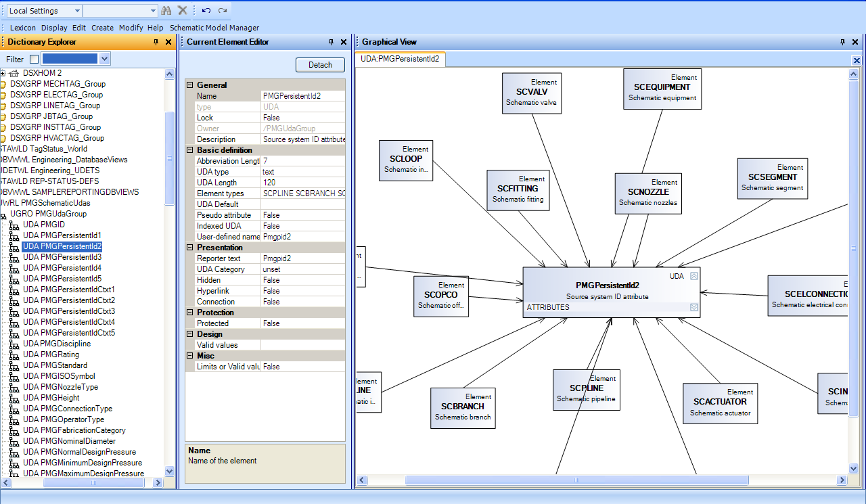Click the icon beside UDA PMGRating
Image resolution: width=866 pixels, height=504 pixels.
click(x=15, y=354)
